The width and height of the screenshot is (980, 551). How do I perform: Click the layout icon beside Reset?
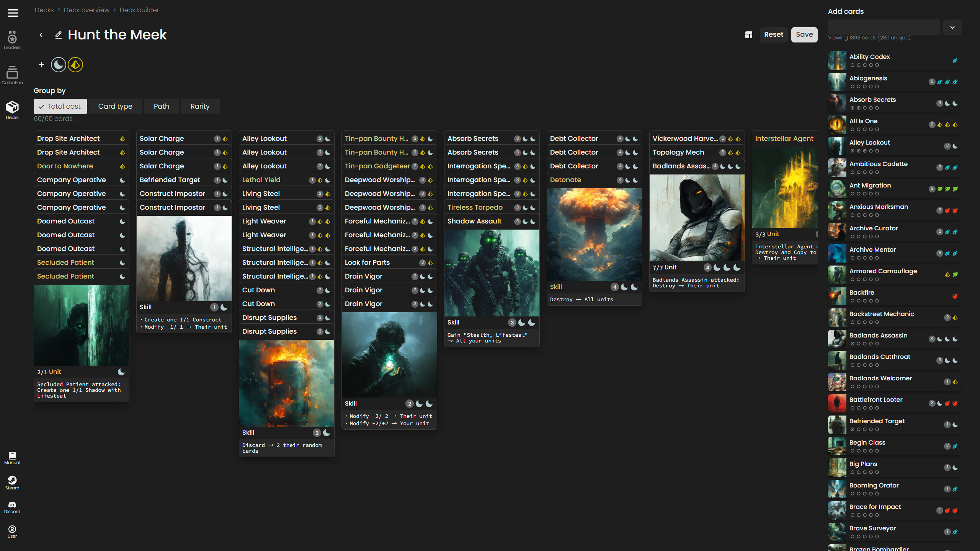click(x=749, y=34)
